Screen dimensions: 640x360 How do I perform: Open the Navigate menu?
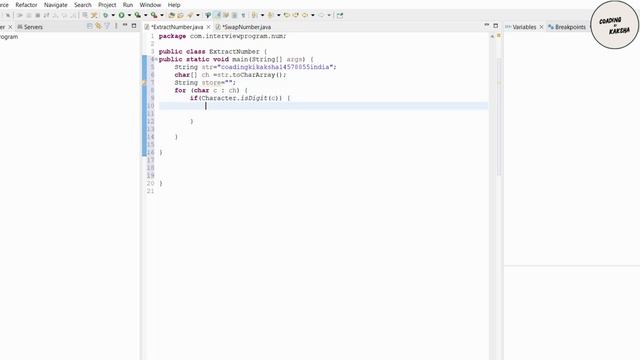tap(56, 5)
